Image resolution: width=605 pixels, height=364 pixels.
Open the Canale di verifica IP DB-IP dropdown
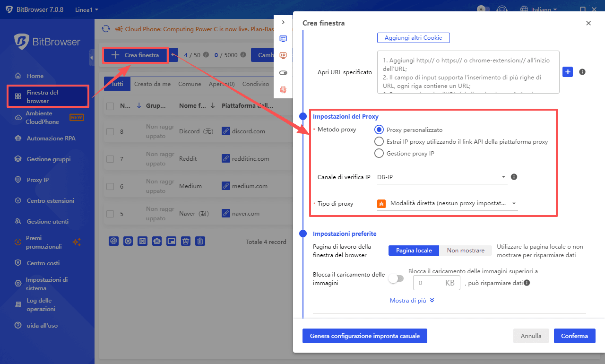(441, 177)
